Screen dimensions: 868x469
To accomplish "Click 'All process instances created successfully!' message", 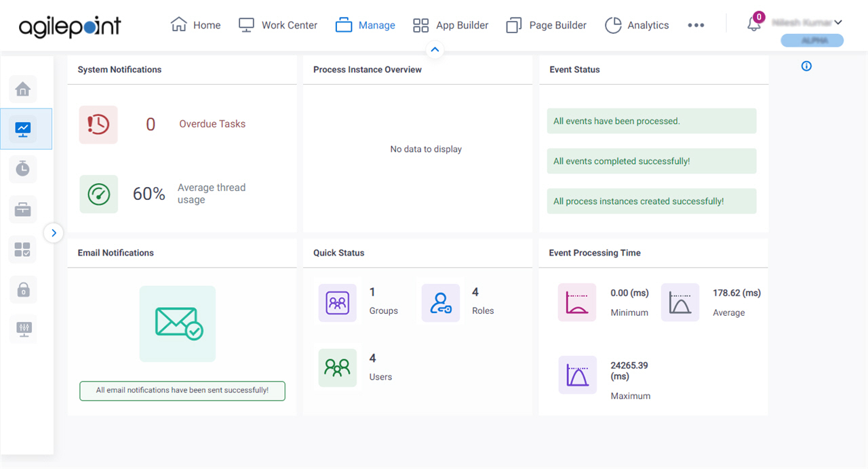I will [652, 201].
